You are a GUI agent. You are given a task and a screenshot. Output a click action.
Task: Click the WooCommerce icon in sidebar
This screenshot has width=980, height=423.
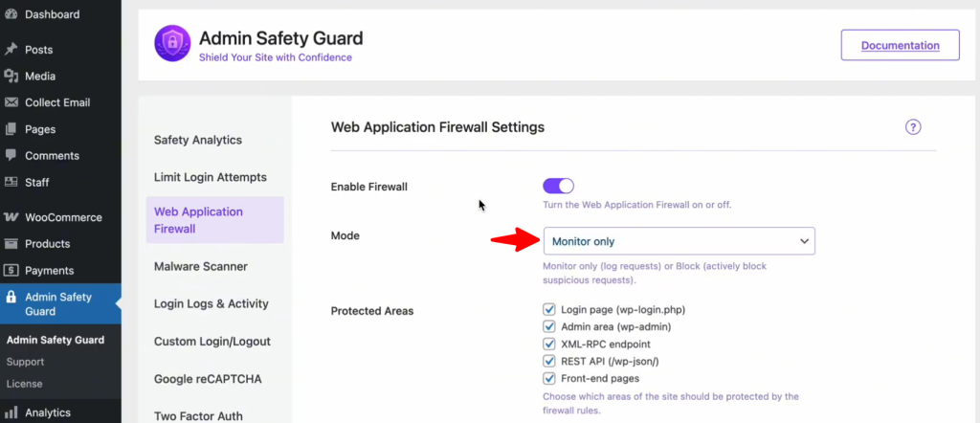(11, 217)
